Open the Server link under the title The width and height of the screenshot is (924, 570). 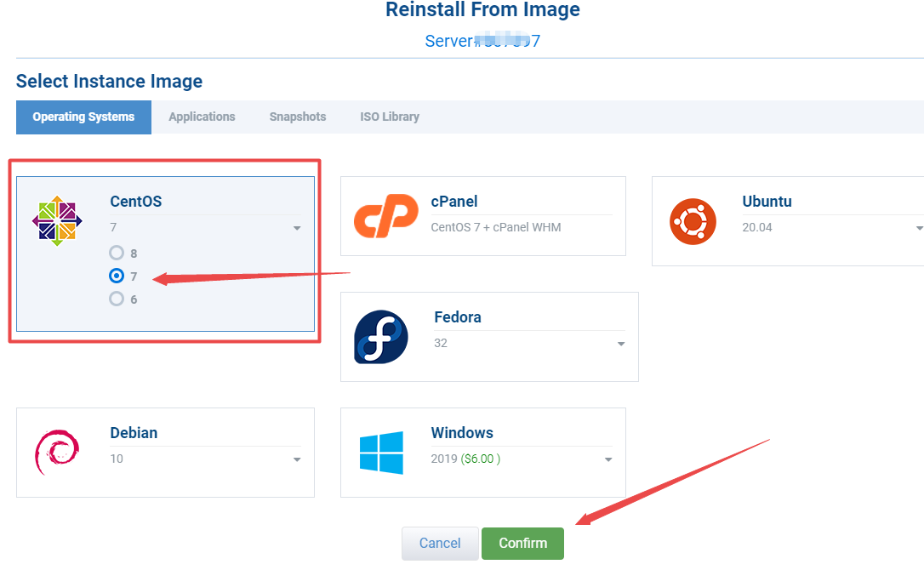point(482,41)
